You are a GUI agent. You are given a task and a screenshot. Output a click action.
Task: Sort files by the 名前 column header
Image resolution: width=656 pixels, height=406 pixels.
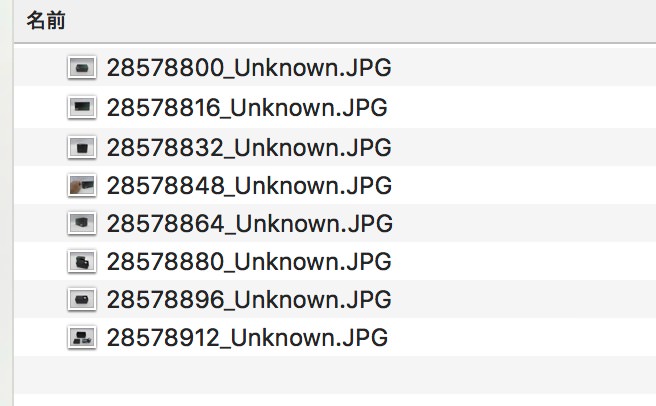(x=46, y=21)
